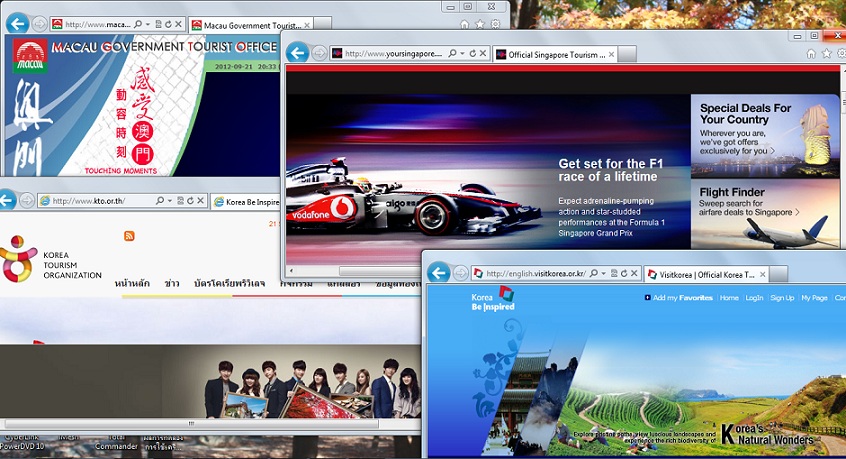The height and width of the screenshot is (459, 846).
Task: Click Korea Be Inspired logo on Visitkorea
Action: 493,299
